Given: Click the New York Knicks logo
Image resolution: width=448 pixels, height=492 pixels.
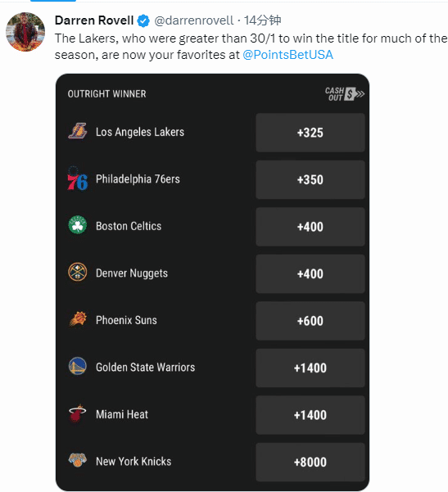Looking at the screenshot, I should (78, 460).
